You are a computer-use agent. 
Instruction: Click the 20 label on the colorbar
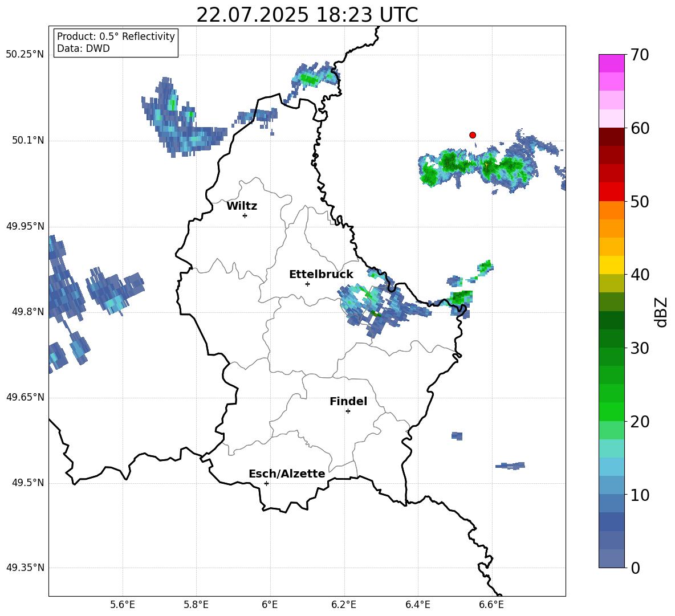(x=640, y=422)
